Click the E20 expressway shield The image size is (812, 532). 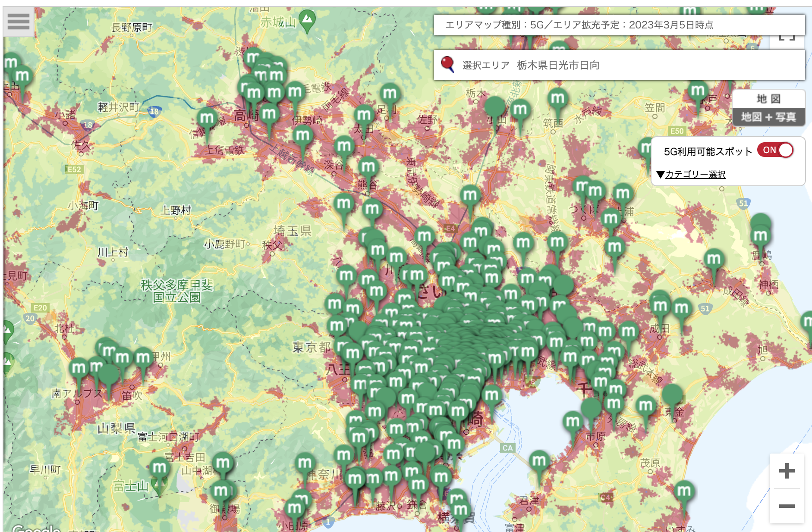point(40,308)
